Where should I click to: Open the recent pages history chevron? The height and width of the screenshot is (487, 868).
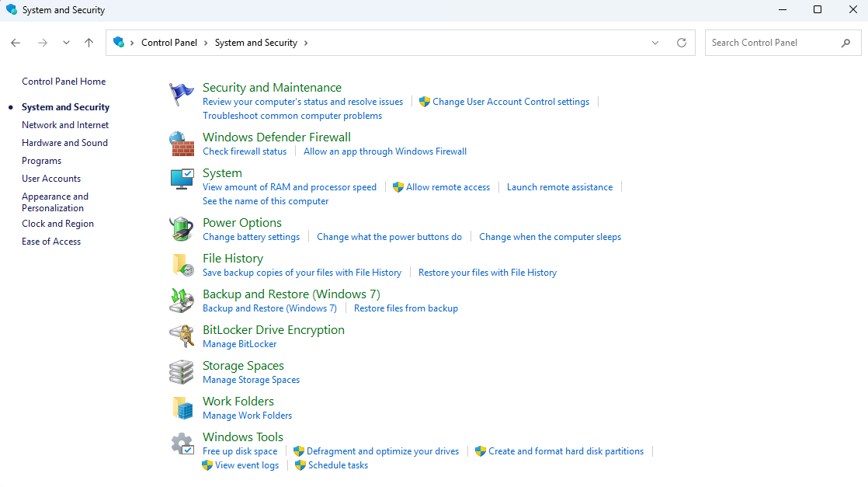click(66, 42)
